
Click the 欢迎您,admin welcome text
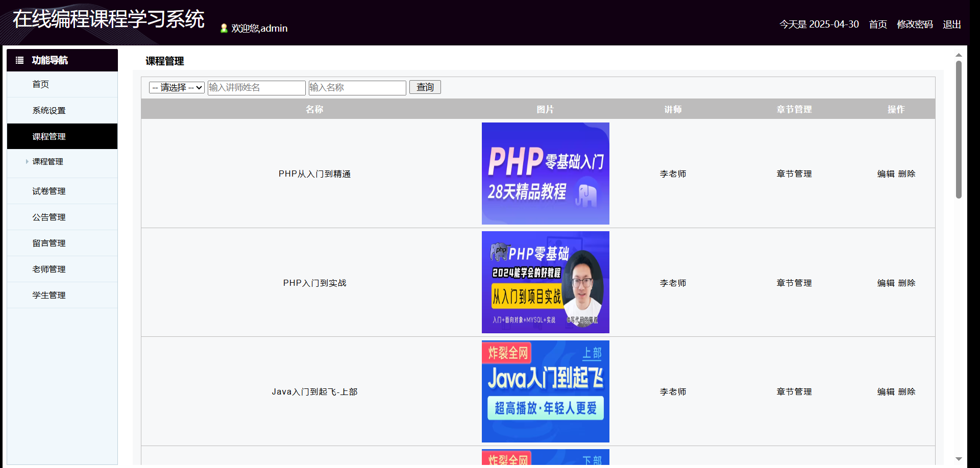[x=259, y=29]
